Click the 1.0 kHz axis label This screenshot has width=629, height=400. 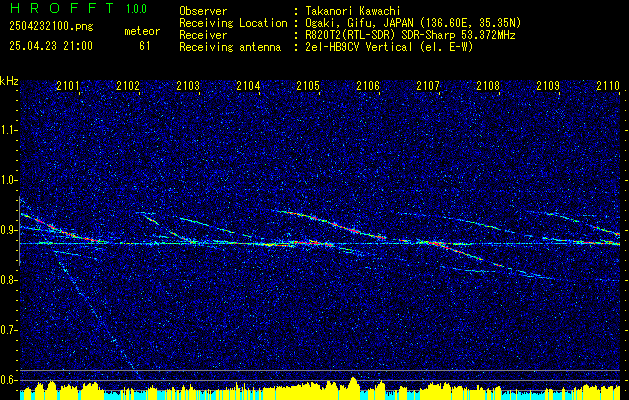[x=9, y=180]
